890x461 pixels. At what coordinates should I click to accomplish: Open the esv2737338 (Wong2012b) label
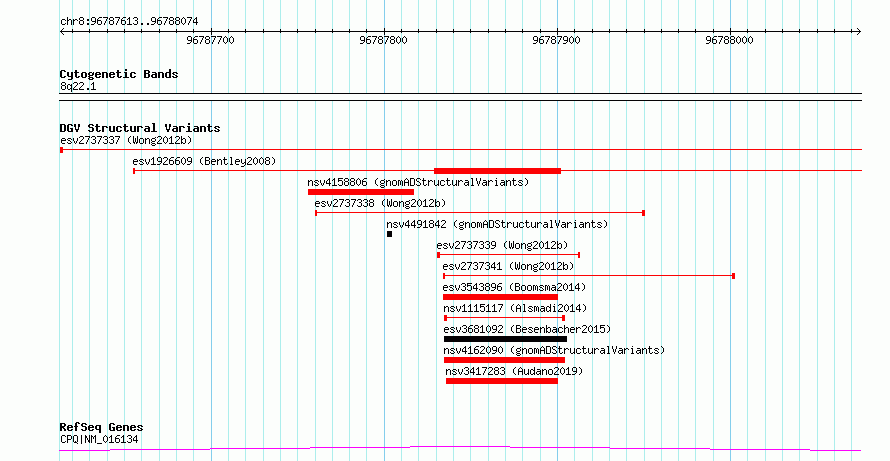tap(380, 203)
